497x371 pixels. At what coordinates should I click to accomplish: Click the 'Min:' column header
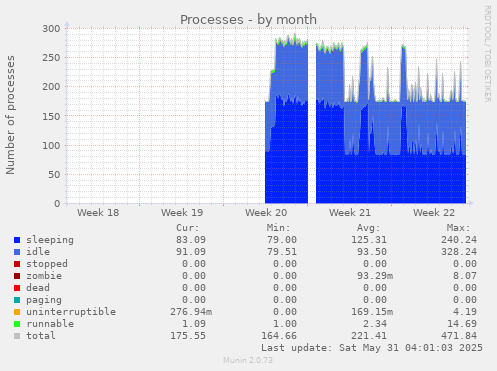[278, 228]
